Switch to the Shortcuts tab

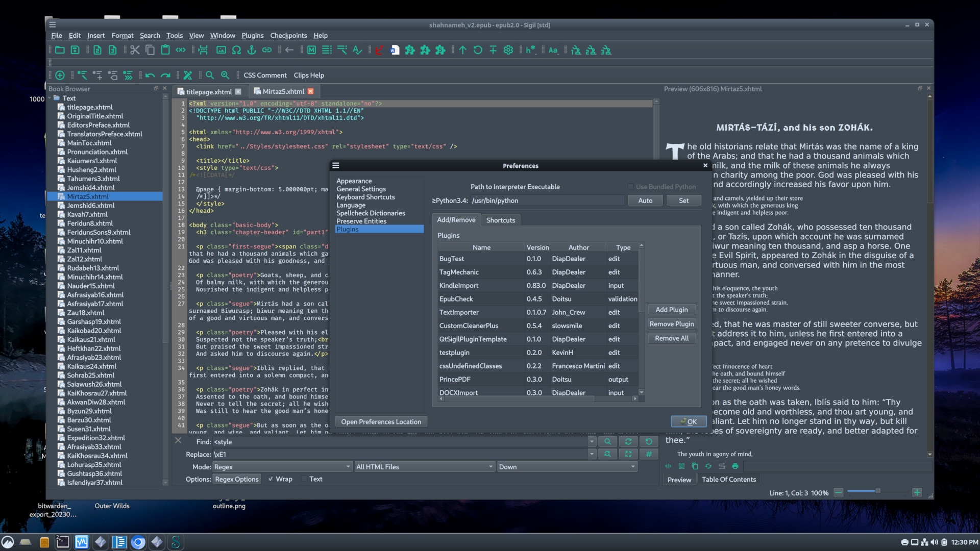click(x=500, y=220)
